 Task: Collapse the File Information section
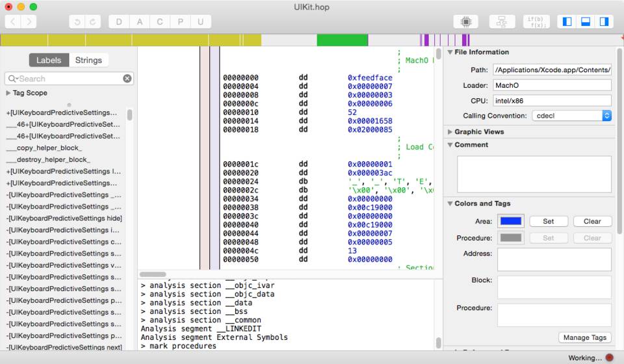[x=450, y=52]
